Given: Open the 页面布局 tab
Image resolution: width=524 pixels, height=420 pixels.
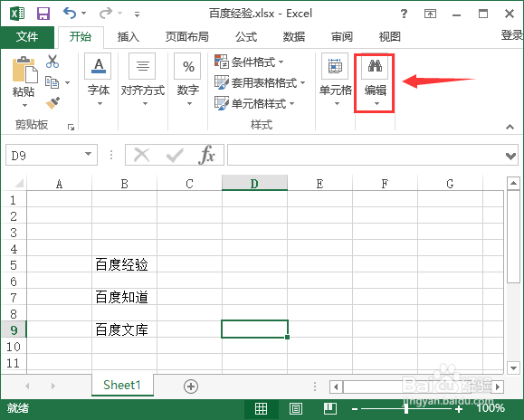Looking at the screenshot, I should tap(187, 37).
